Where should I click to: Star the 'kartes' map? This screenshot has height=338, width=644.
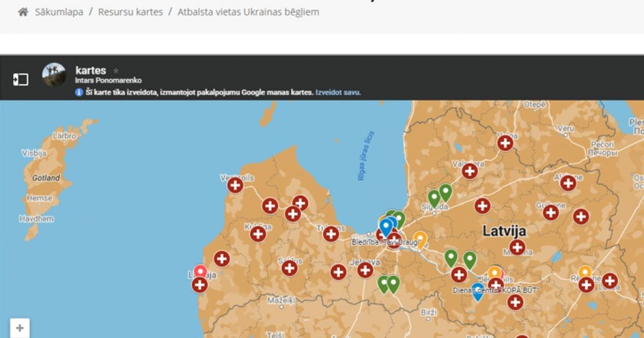click(x=116, y=71)
